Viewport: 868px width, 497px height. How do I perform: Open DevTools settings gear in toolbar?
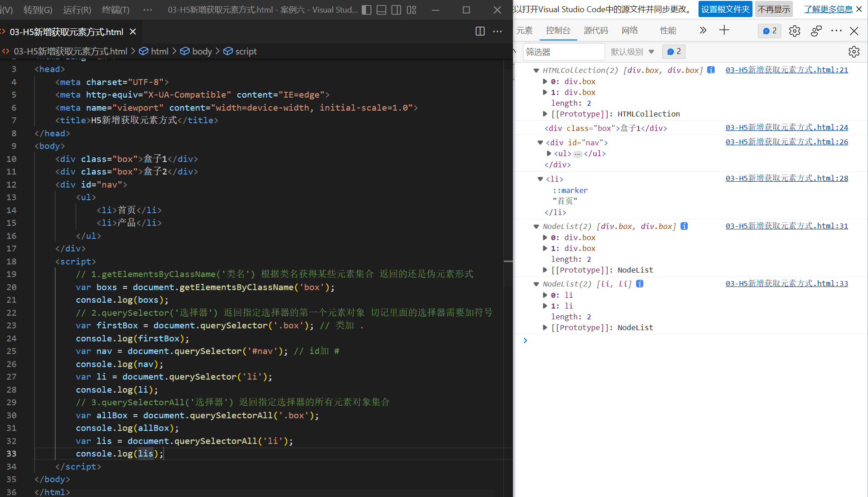click(794, 31)
